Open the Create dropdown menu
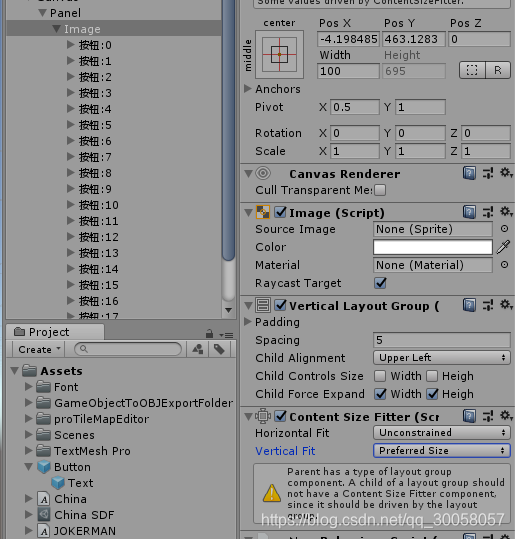 click(x=39, y=350)
